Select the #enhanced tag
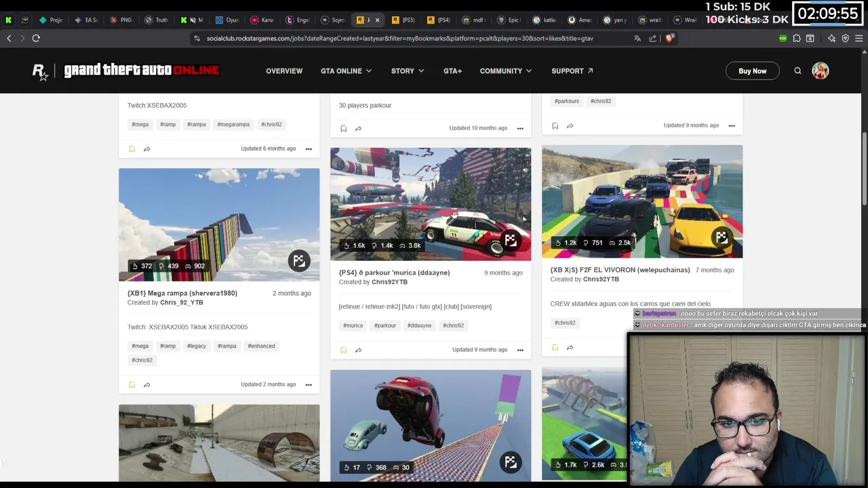Image resolution: width=868 pixels, height=488 pixels. [x=261, y=346]
